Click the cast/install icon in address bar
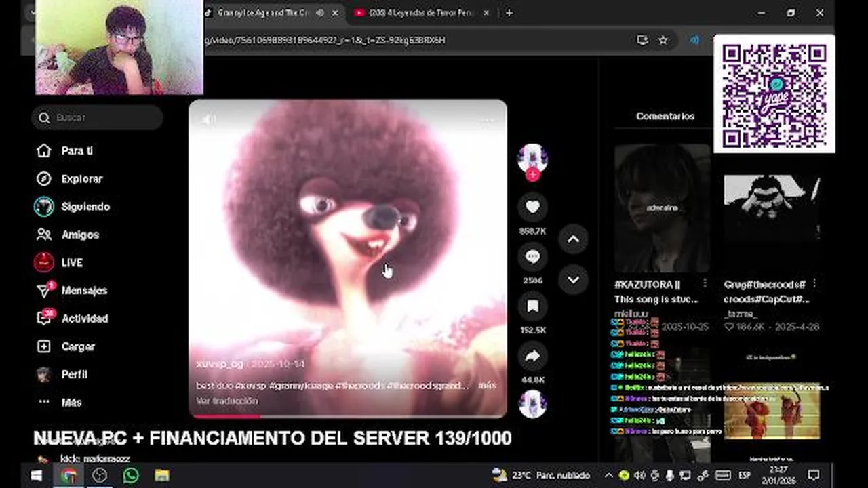Screen dimensions: 868x488 coord(642,40)
